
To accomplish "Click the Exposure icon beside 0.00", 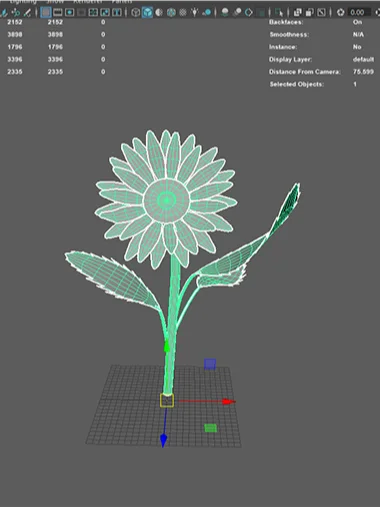I will [340, 13].
